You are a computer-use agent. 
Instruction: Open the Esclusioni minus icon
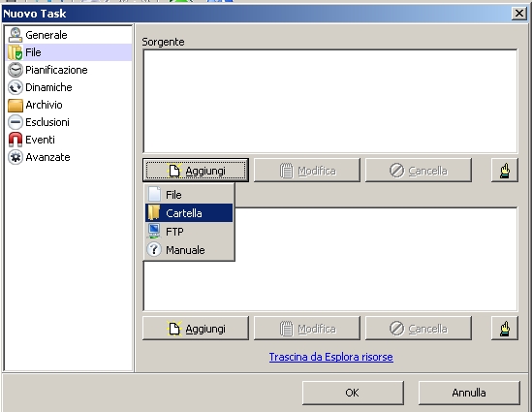(16, 122)
